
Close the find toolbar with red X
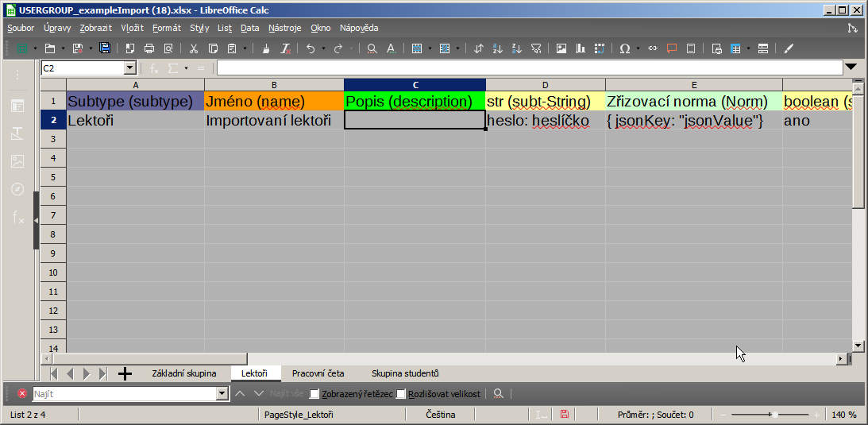click(x=22, y=393)
